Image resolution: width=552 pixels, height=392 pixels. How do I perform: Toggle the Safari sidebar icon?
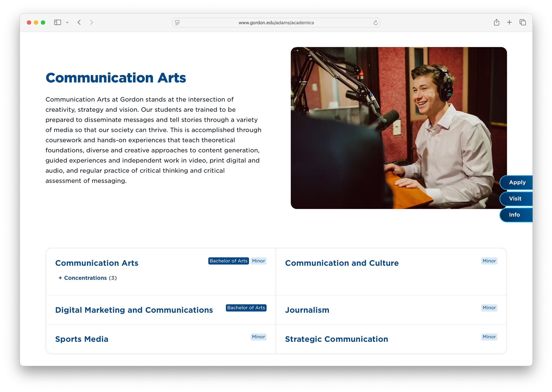(57, 23)
